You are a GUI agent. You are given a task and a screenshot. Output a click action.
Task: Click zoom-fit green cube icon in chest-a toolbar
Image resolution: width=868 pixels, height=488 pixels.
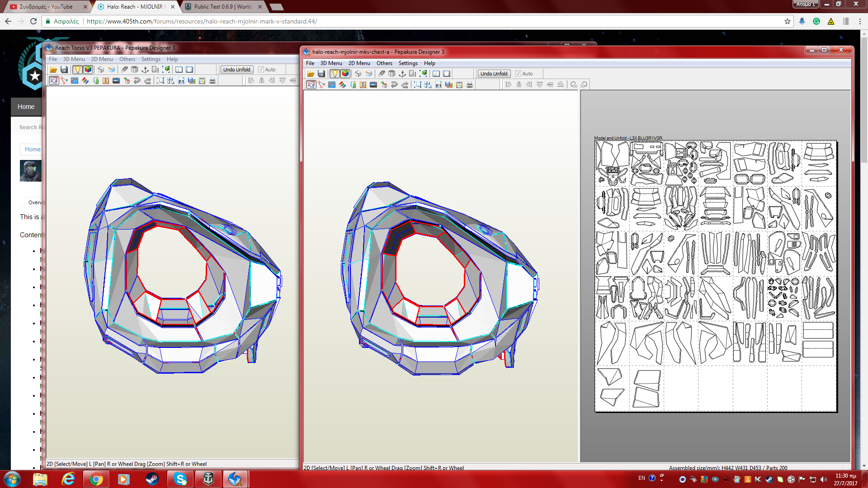pos(424,74)
